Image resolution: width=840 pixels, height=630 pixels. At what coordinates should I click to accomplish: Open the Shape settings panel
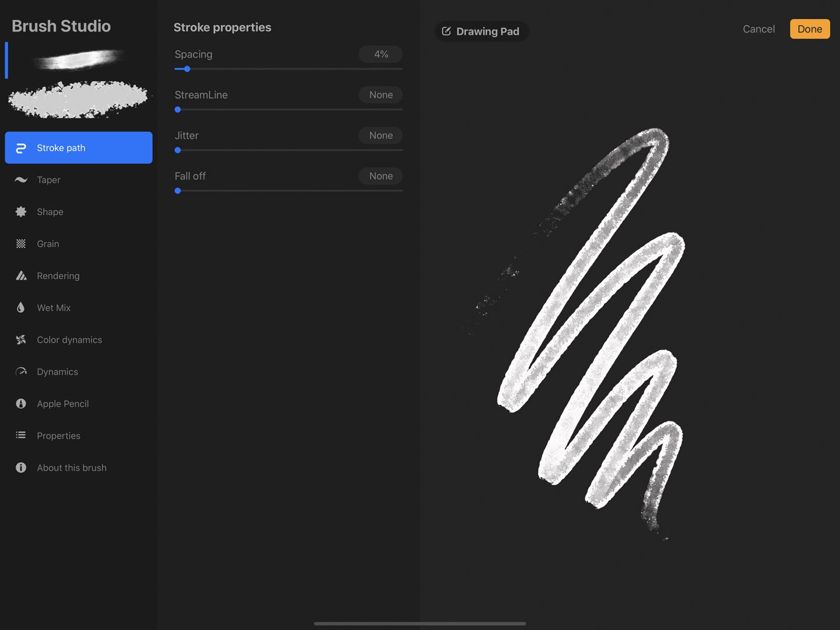tap(21, 212)
